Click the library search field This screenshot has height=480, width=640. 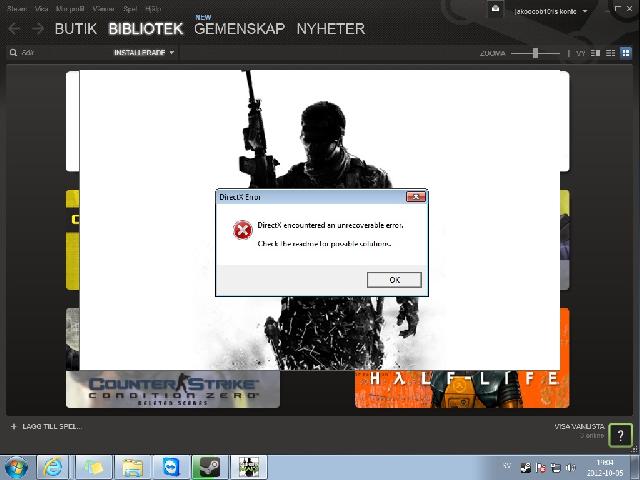pyautogui.click(x=61, y=53)
